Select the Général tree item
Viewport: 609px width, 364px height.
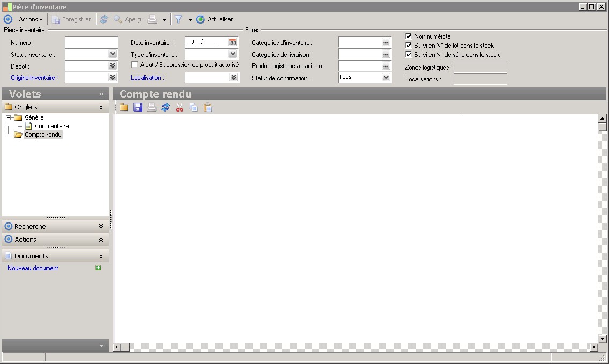35,117
